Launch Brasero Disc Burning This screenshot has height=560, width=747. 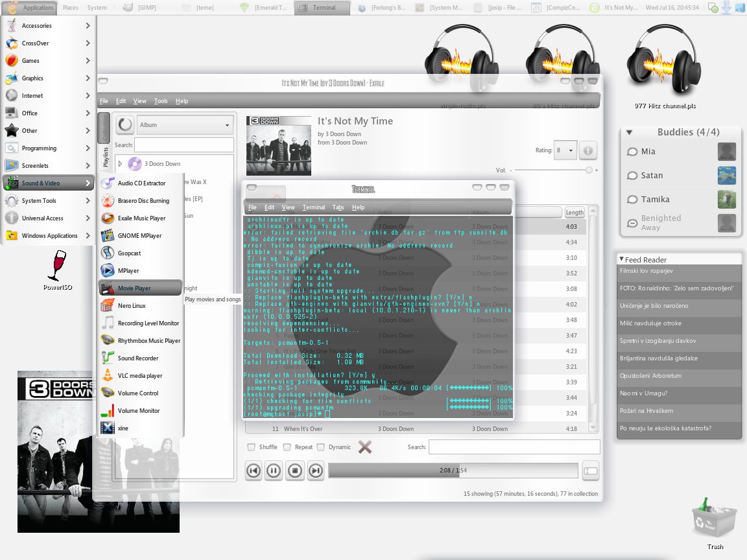pyautogui.click(x=141, y=200)
